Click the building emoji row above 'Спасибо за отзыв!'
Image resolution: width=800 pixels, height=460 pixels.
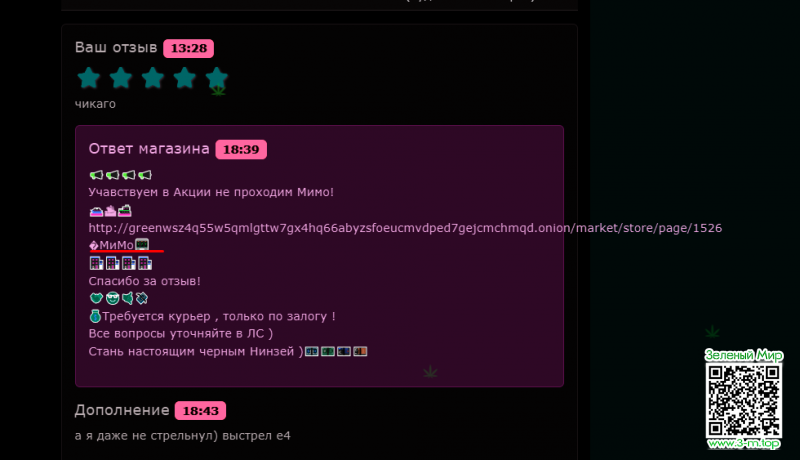click(x=120, y=264)
